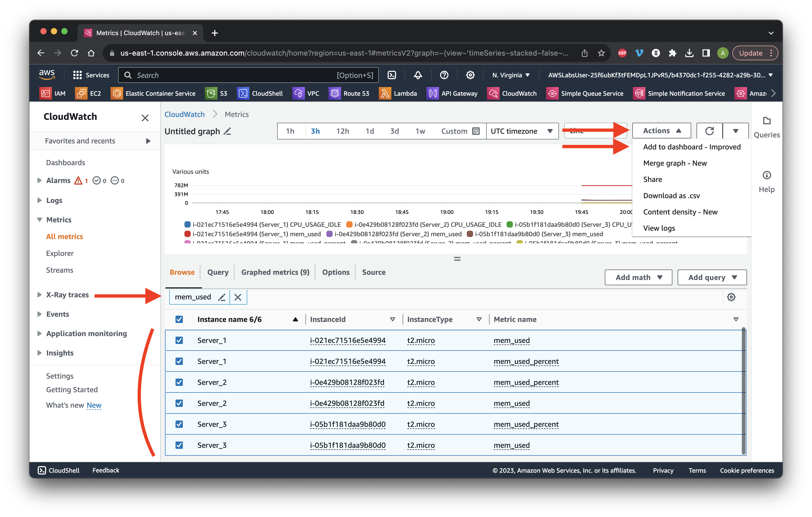Open the Add math dropdown

pos(638,277)
